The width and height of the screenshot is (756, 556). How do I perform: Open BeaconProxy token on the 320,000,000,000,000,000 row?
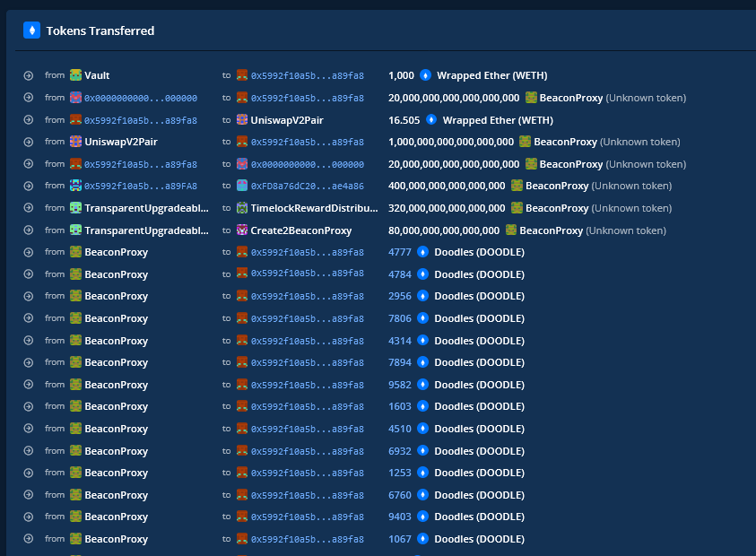pos(557,208)
